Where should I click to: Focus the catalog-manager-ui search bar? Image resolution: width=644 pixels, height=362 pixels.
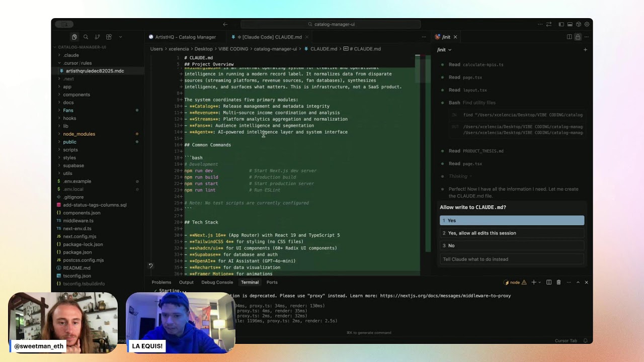[331, 24]
